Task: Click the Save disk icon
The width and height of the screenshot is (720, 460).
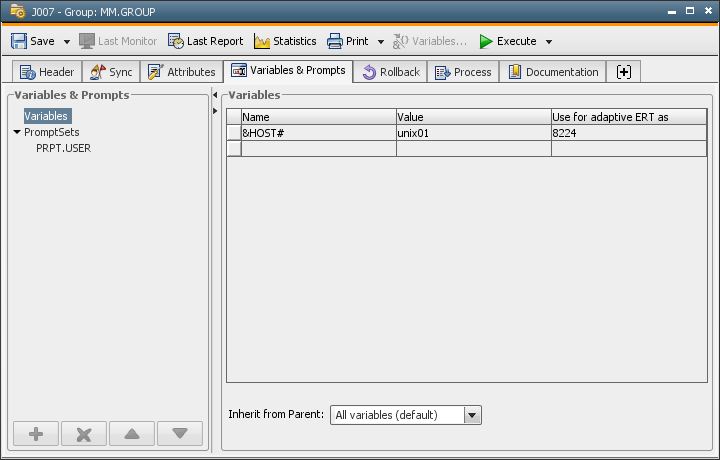Action: click(19, 41)
